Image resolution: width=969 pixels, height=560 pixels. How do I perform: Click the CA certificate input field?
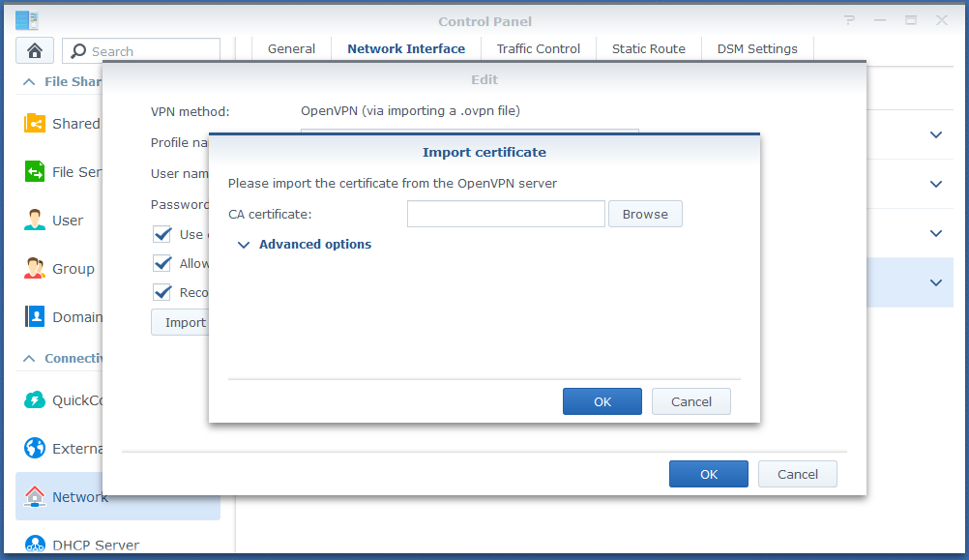(x=506, y=214)
